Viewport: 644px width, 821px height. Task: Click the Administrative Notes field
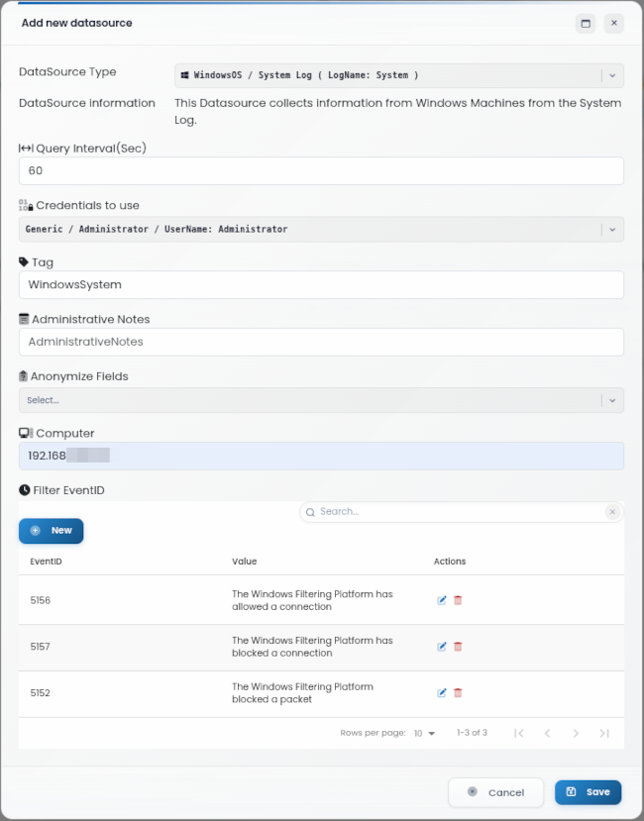point(321,342)
